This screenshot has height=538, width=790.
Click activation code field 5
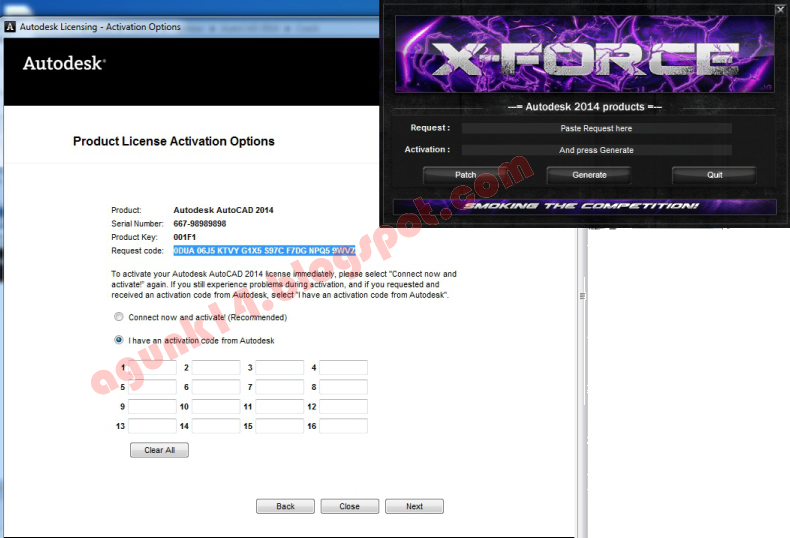[x=152, y=387]
